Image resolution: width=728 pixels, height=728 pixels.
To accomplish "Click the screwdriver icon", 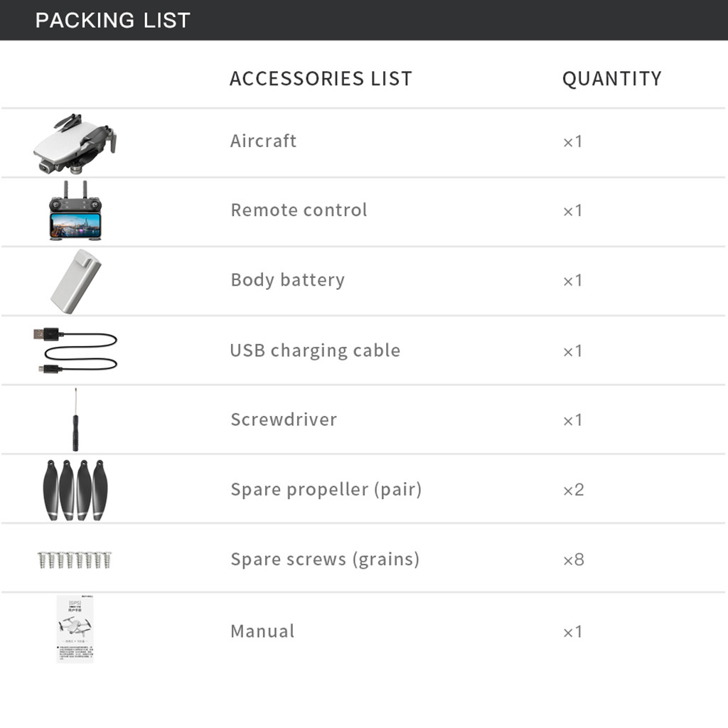I will point(75,419).
